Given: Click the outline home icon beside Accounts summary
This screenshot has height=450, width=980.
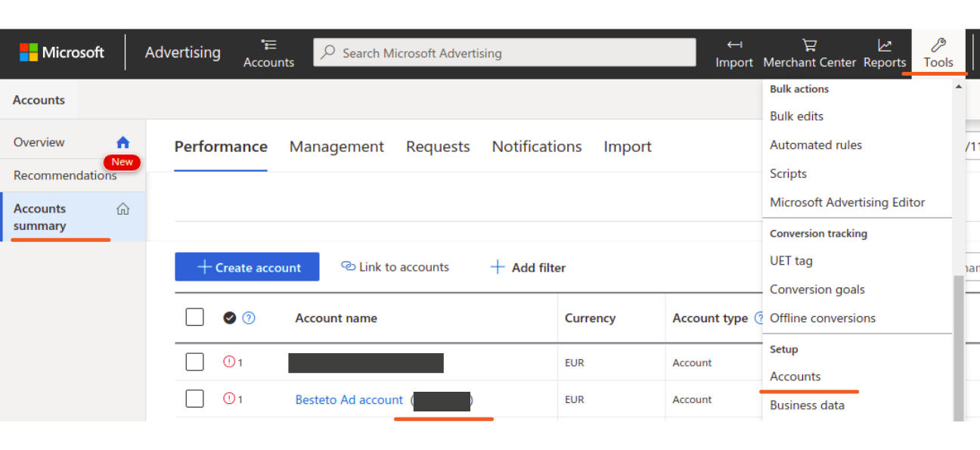Looking at the screenshot, I should 122,209.
